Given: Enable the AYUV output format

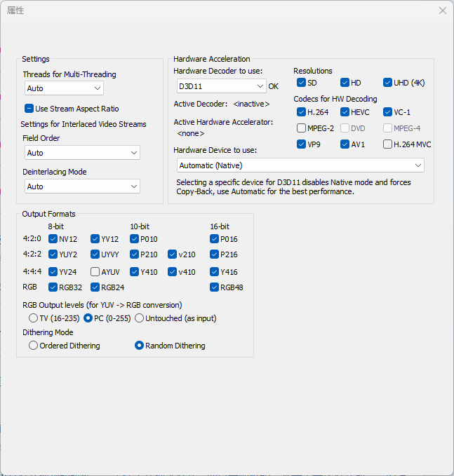Looking at the screenshot, I should 95,271.
